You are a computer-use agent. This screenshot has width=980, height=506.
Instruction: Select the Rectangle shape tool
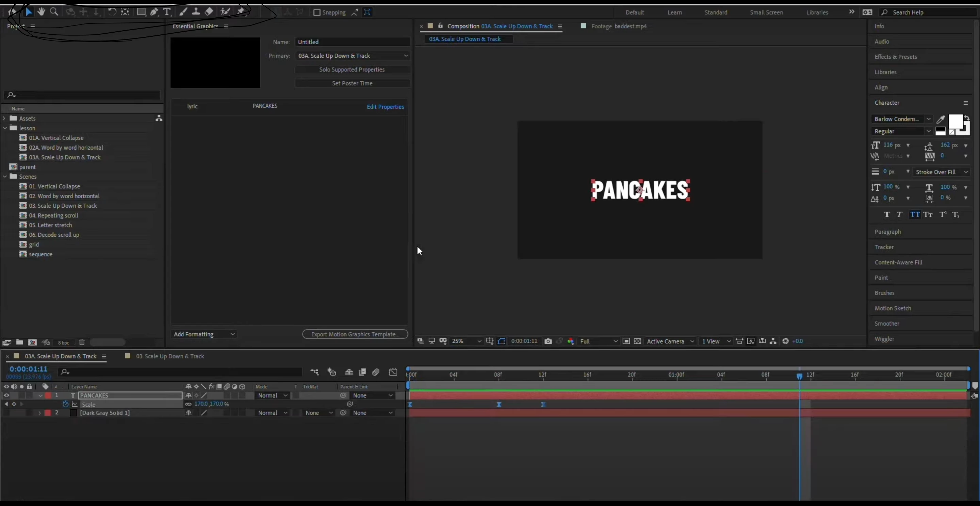click(x=141, y=12)
